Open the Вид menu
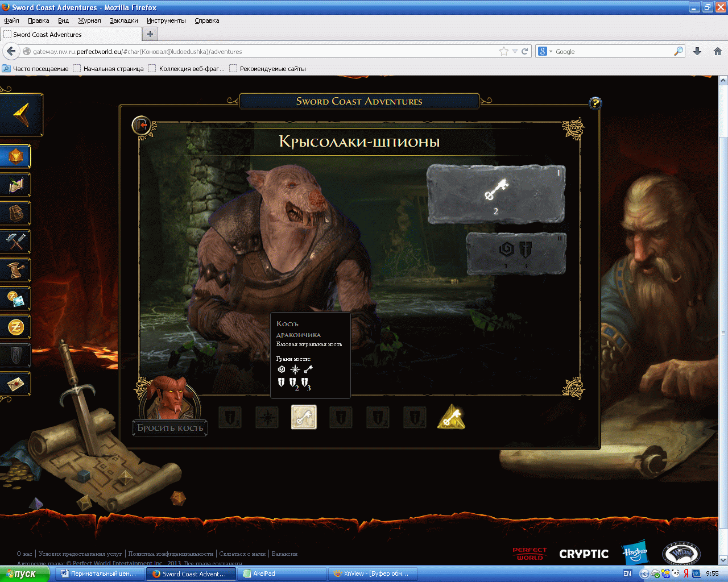 tap(63, 20)
